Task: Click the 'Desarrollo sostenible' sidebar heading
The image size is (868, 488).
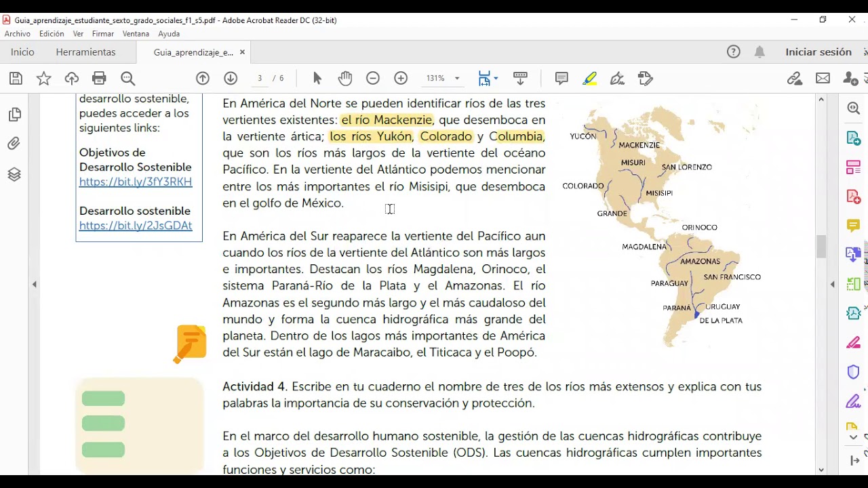Action: click(135, 211)
